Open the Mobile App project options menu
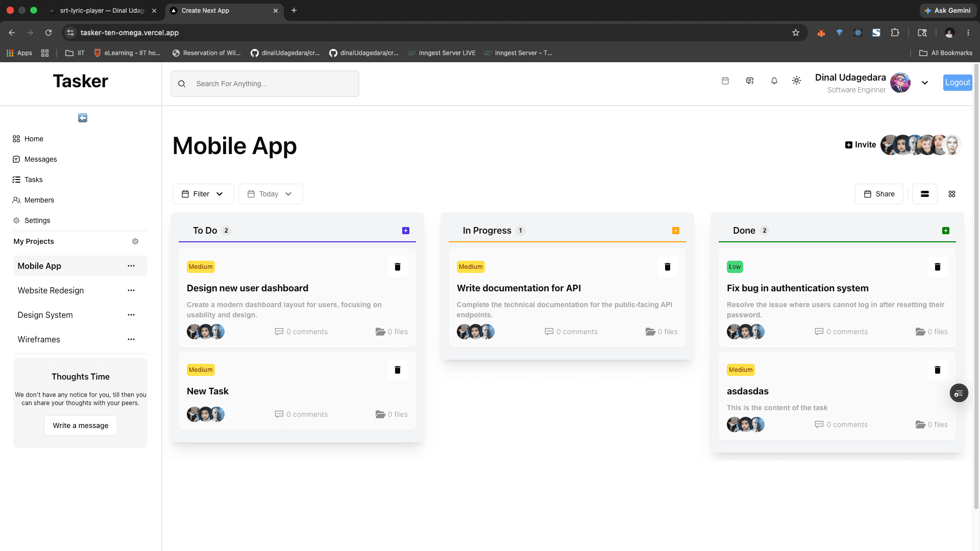 click(x=131, y=266)
